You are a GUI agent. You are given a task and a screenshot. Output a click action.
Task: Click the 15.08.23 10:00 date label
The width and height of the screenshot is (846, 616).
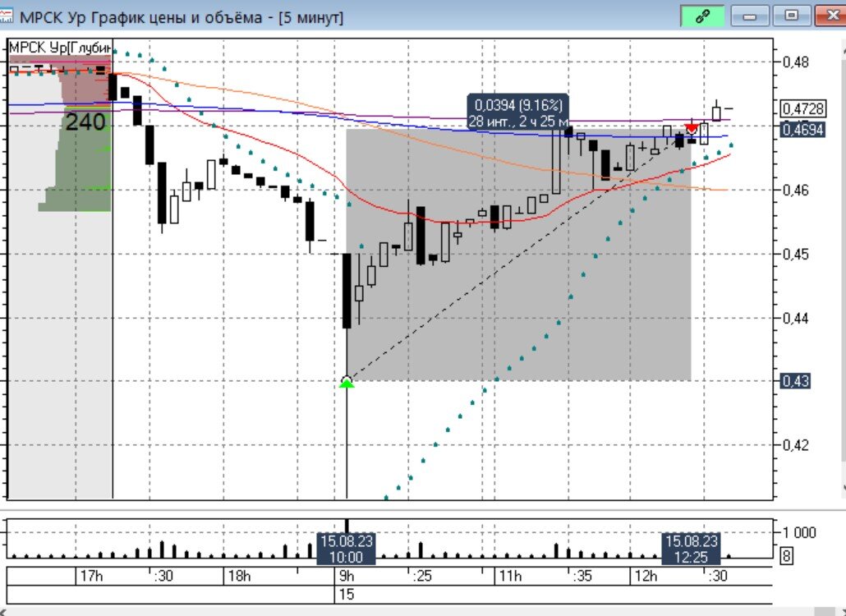click(x=347, y=549)
